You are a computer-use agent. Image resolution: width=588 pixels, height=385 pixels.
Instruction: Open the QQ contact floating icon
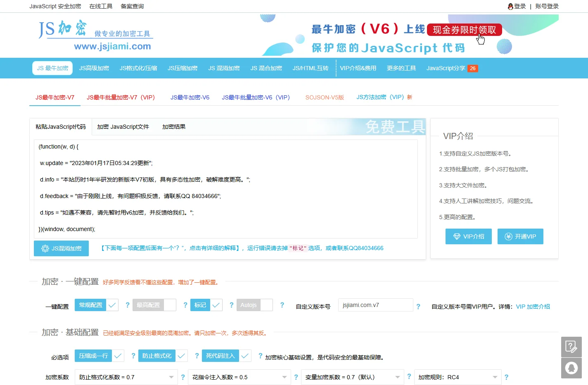[571, 368]
